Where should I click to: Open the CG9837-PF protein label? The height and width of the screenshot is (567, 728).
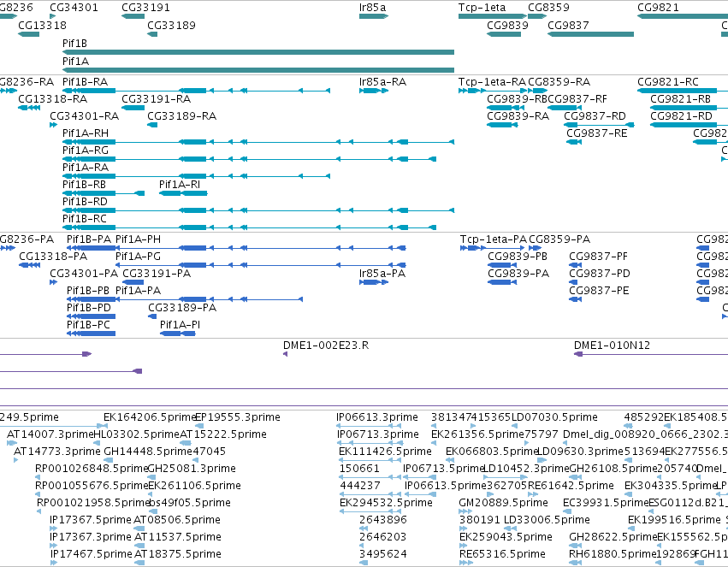pyautogui.click(x=598, y=256)
